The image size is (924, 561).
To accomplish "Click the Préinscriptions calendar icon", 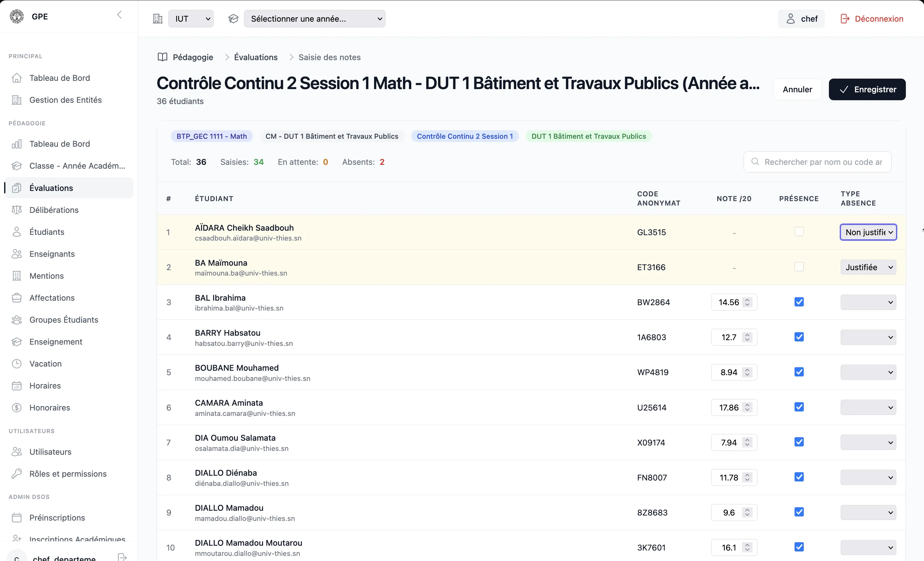I will [x=17, y=517].
